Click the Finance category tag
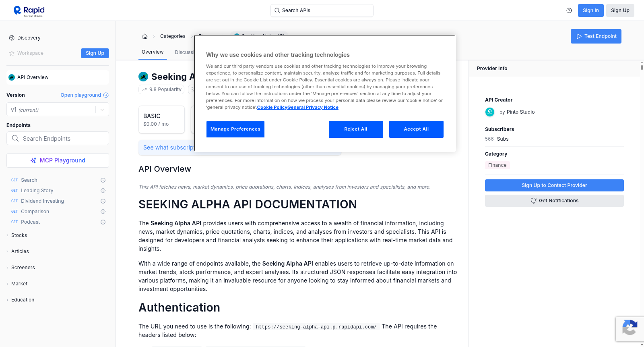 (497, 165)
